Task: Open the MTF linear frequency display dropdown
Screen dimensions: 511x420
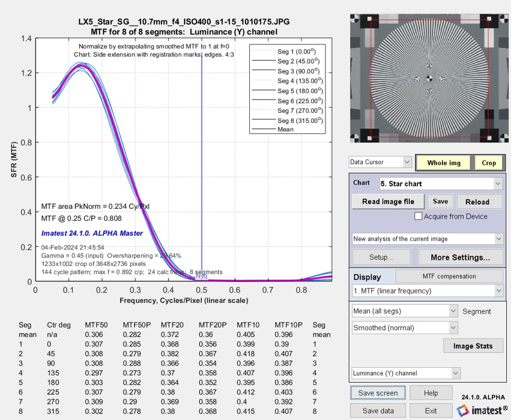Action: pyautogui.click(x=428, y=291)
